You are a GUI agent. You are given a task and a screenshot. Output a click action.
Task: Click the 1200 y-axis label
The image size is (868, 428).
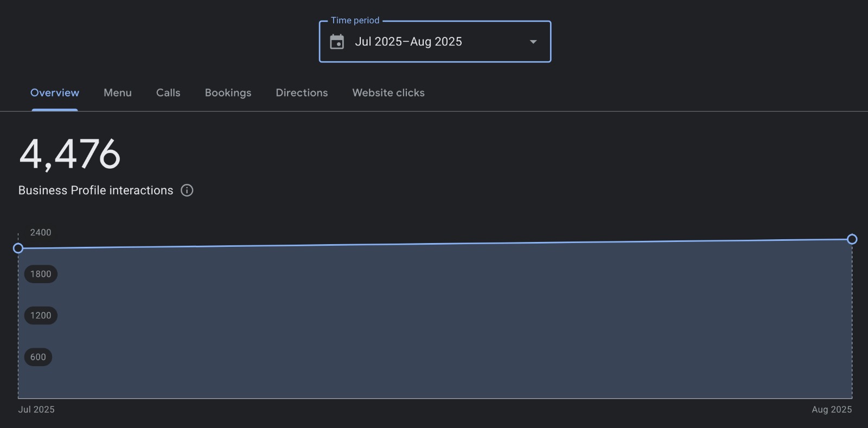tap(41, 316)
